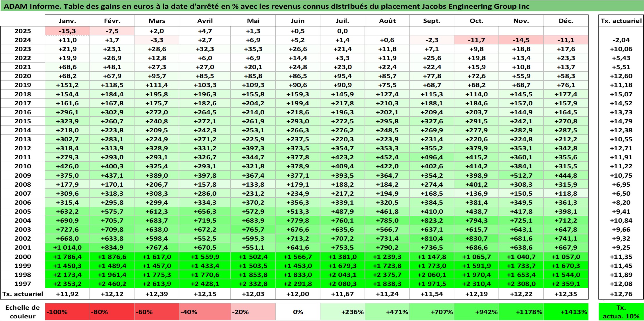Screen dimensions: 644x321
Task: Click the Avril column header
Action: [205, 21]
